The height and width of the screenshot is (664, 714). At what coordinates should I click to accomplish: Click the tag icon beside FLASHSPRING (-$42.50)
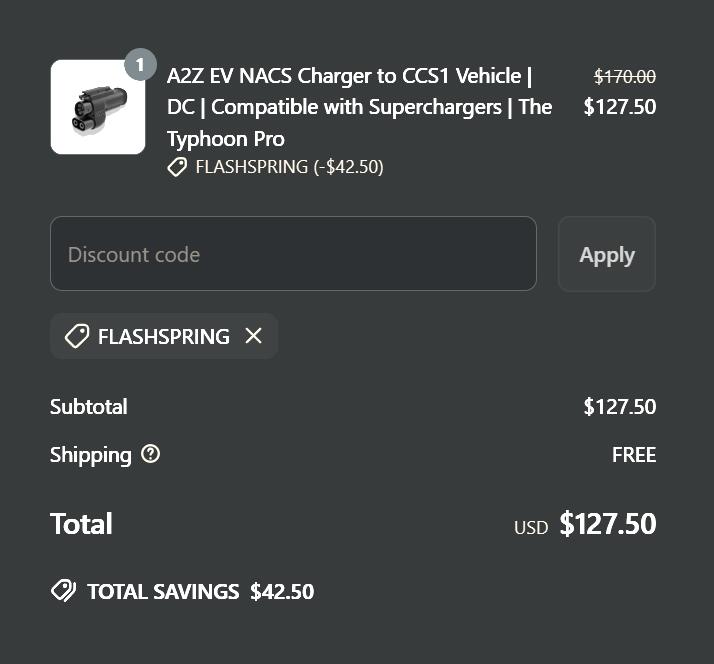[177, 167]
